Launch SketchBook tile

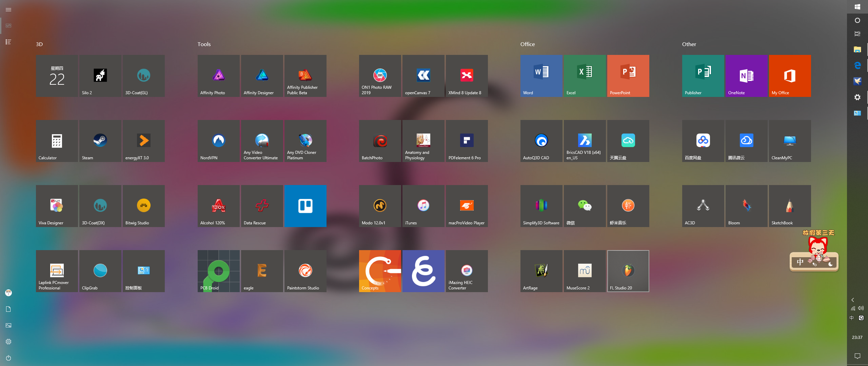[790, 206]
